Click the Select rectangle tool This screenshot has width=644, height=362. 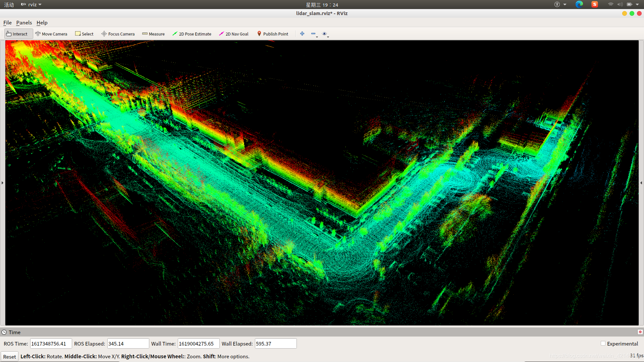84,34
